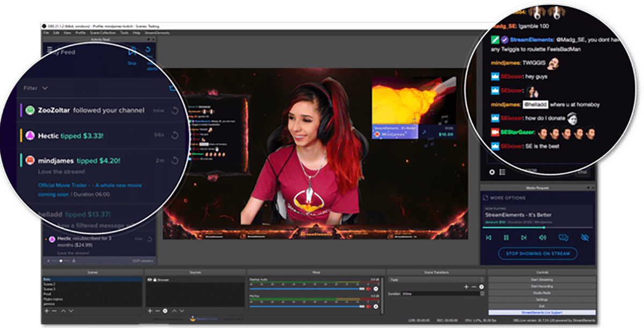Image resolution: width=644 pixels, height=328 pixels.
Task: Expand the Activity Feed Filter dropdown
Action: click(x=35, y=88)
